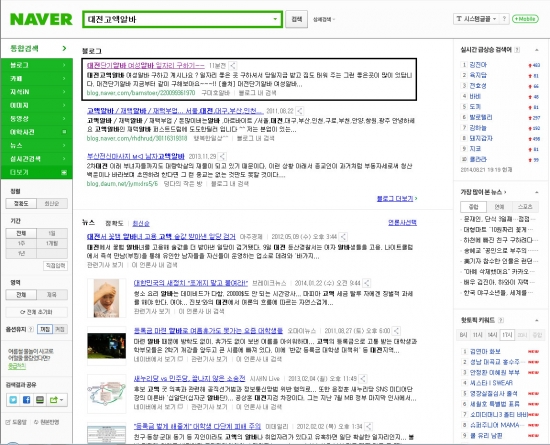Click the +Mobile button

coord(525,19)
